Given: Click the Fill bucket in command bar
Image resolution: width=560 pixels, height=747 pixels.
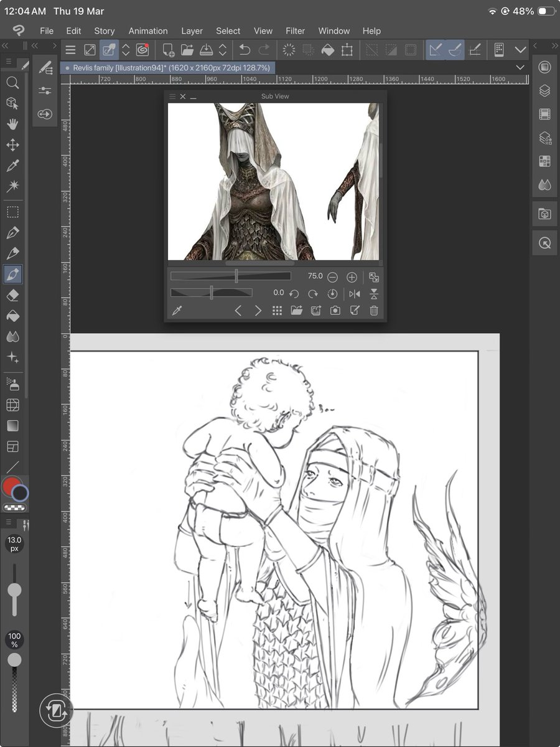Looking at the screenshot, I should [327, 50].
